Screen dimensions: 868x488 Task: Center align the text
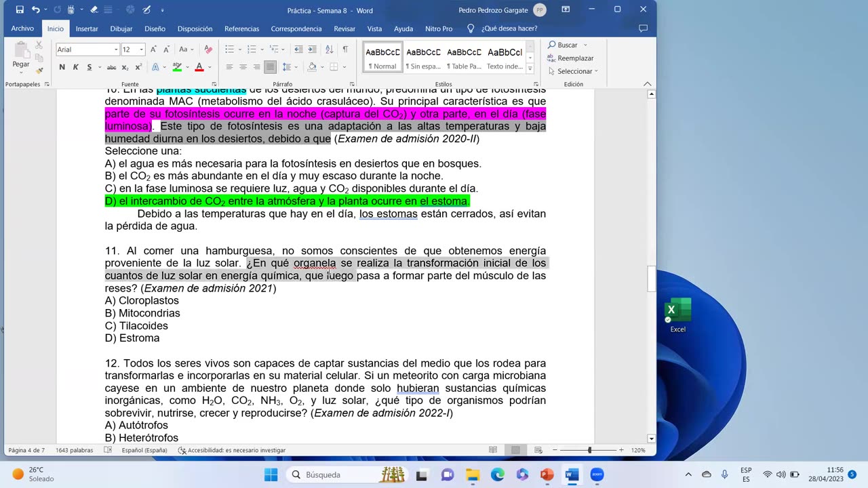243,67
